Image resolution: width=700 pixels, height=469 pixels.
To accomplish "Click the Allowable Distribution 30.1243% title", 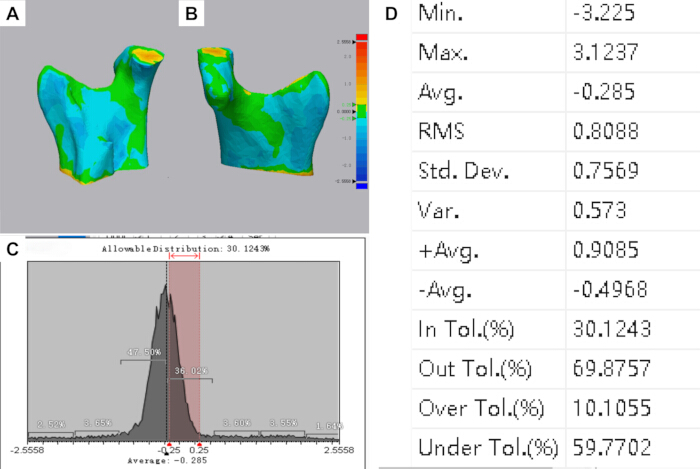I will pos(185,249).
